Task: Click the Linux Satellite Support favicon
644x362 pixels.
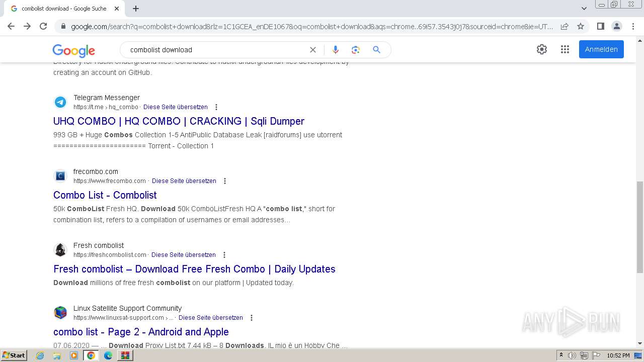Action: point(60,313)
